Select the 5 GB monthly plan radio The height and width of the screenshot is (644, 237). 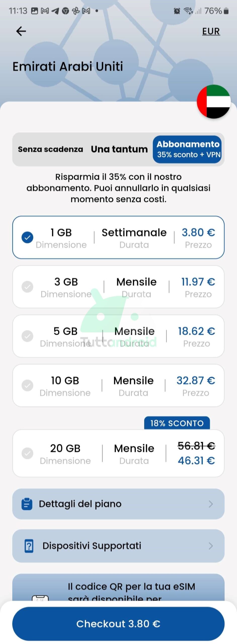(27, 336)
